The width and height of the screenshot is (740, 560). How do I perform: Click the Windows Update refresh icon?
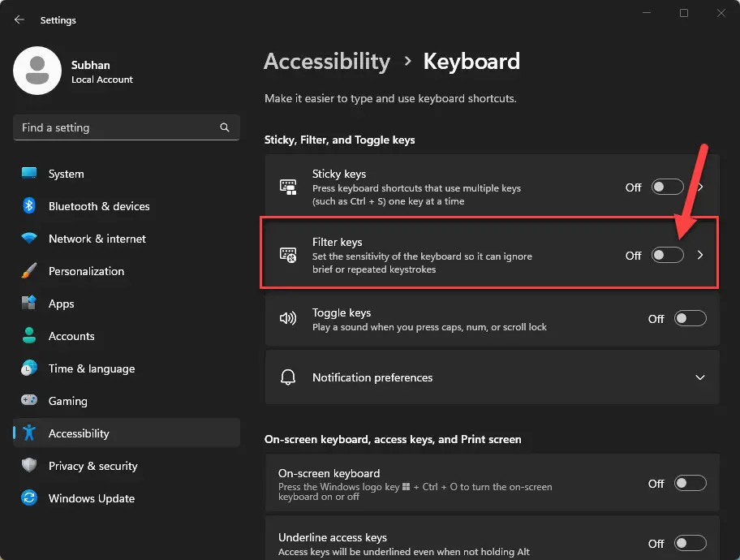tap(29, 498)
